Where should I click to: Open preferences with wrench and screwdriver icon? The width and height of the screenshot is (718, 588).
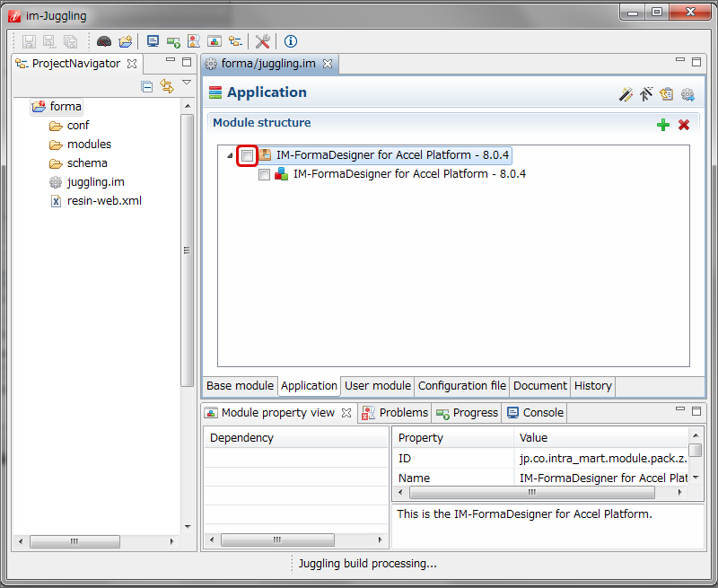(x=262, y=41)
